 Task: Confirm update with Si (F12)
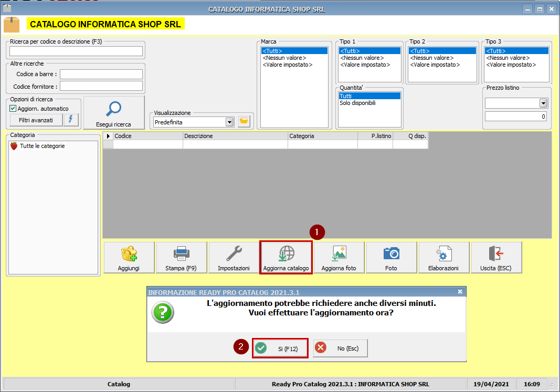[280, 348]
